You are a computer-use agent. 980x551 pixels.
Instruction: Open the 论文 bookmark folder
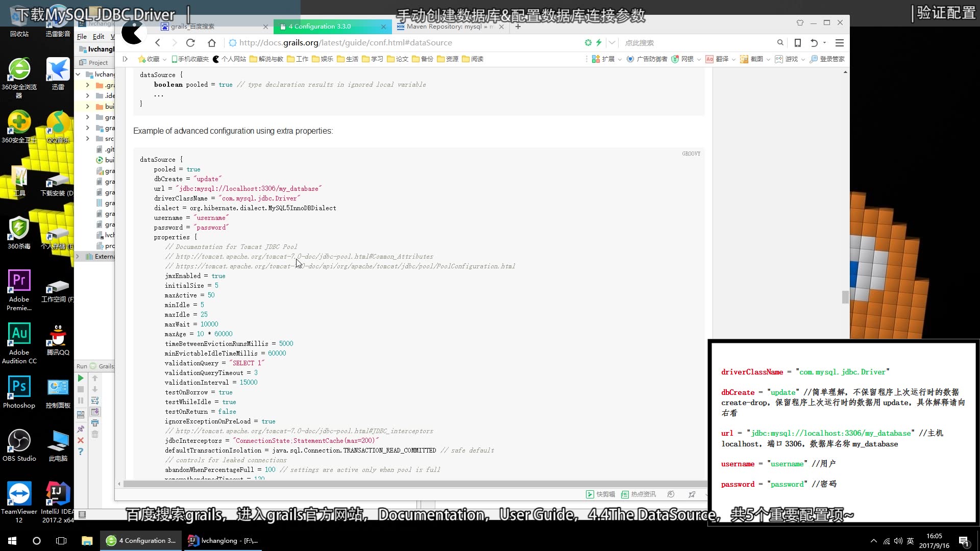(398, 59)
